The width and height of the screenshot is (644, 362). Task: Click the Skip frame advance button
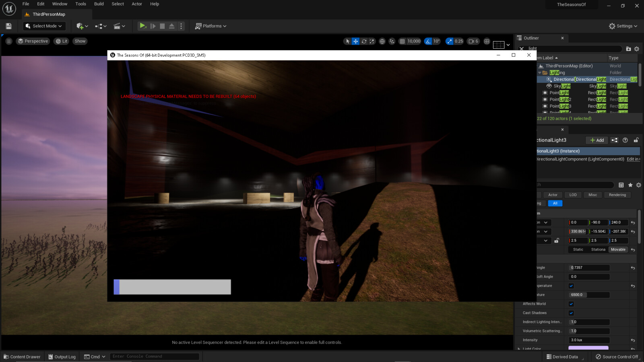pyautogui.click(x=153, y=26)
